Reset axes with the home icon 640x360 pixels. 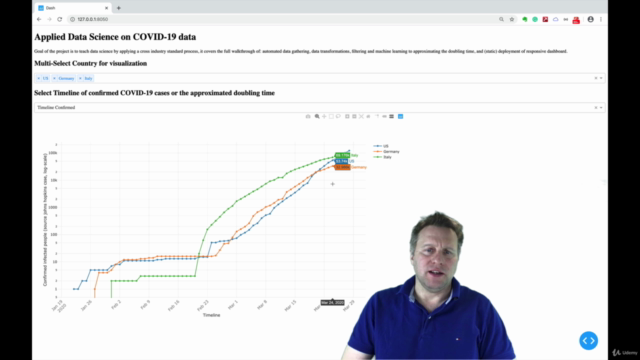tap(368, 116)
